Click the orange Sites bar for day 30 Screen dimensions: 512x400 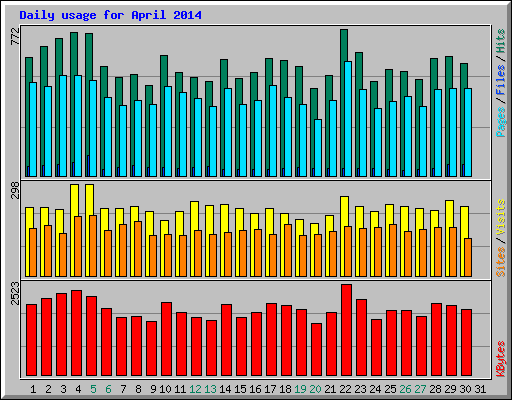point(468,257)
